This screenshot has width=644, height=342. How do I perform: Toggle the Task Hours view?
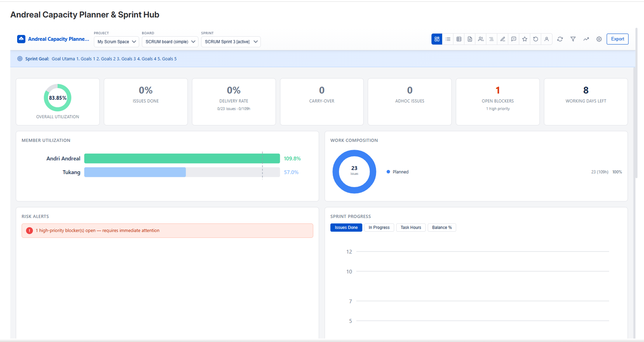[x=411, y=227]
